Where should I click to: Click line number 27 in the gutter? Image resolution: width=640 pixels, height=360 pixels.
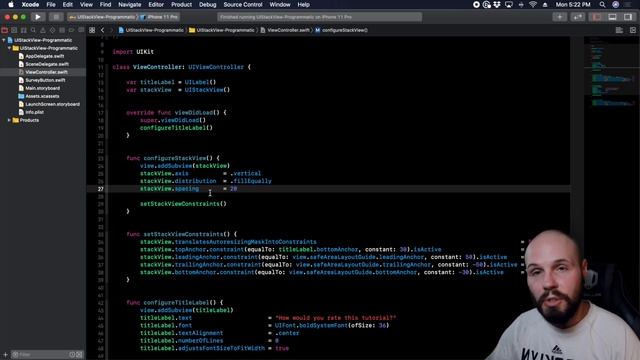(x=100, y=189)
